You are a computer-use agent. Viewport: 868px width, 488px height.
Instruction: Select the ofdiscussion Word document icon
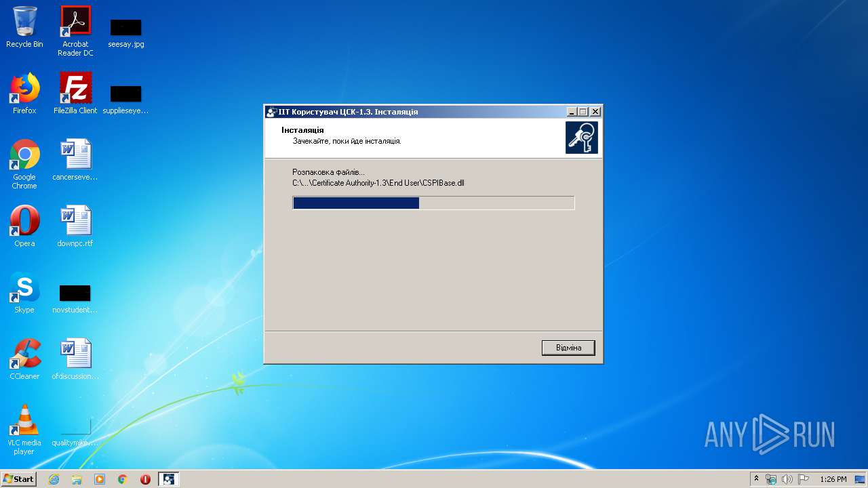pyautogui.click(x=75, y=359)
